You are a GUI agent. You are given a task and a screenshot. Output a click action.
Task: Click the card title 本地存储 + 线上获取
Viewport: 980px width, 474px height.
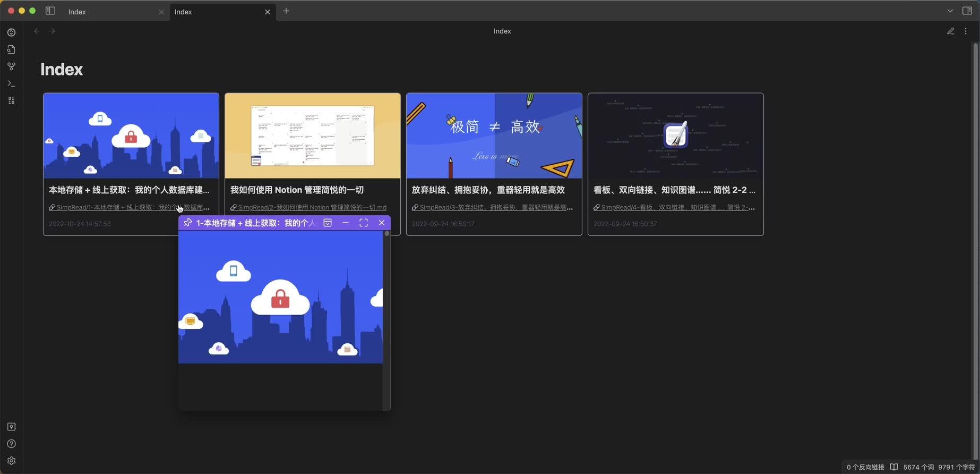point(129,190)
